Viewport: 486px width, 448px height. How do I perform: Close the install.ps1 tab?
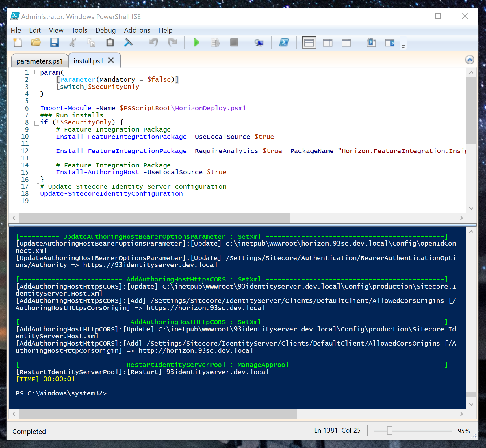pos(111,60)
